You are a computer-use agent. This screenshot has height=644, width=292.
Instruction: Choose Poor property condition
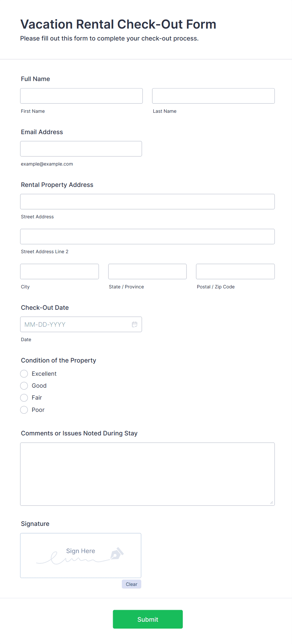click(24, 410)
